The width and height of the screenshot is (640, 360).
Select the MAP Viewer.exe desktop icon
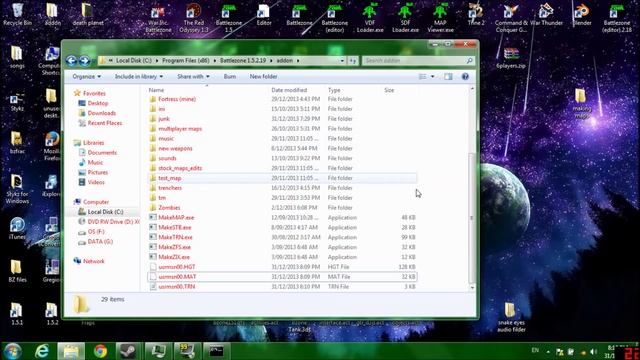(440, 18)
